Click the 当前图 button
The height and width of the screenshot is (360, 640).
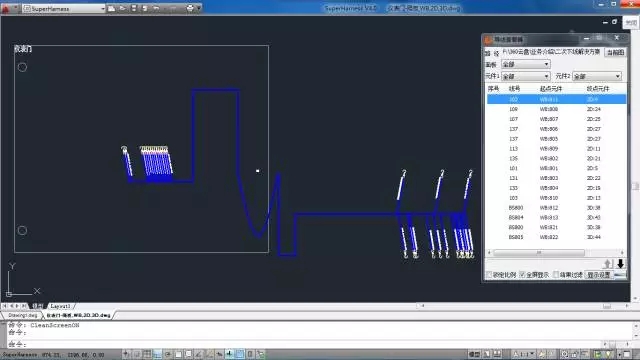click(x=616, y=52)
